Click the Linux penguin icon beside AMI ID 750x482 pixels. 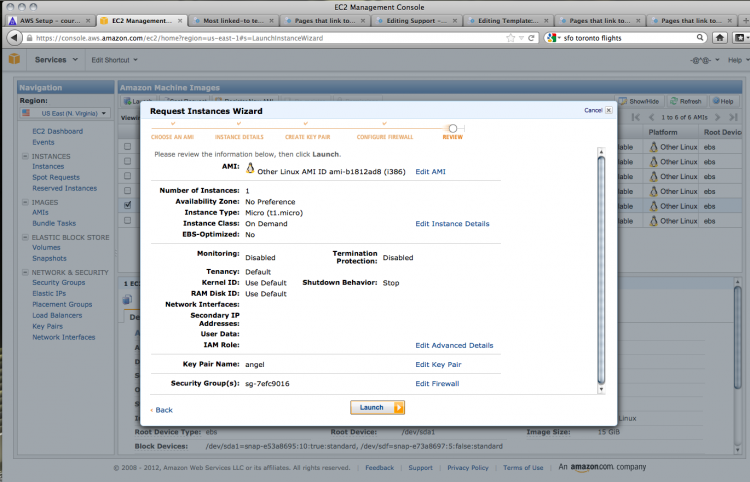point(250,168)
